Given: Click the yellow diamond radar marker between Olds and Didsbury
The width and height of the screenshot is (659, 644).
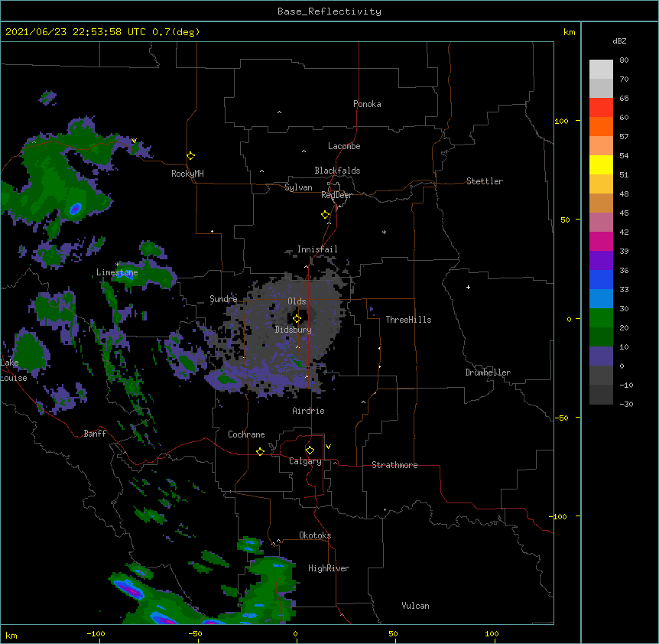Looking at the screenshot, I should point(297,319).
